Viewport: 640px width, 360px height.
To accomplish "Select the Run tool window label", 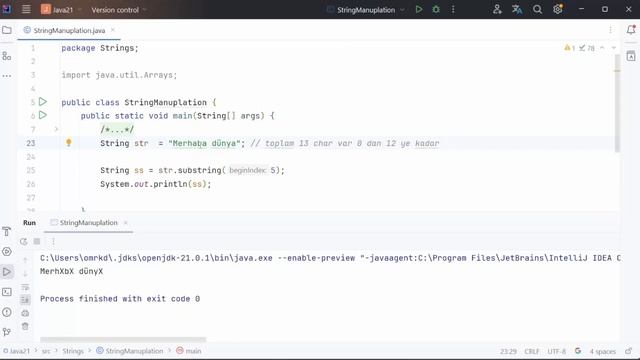I will (x=29, y=222).
